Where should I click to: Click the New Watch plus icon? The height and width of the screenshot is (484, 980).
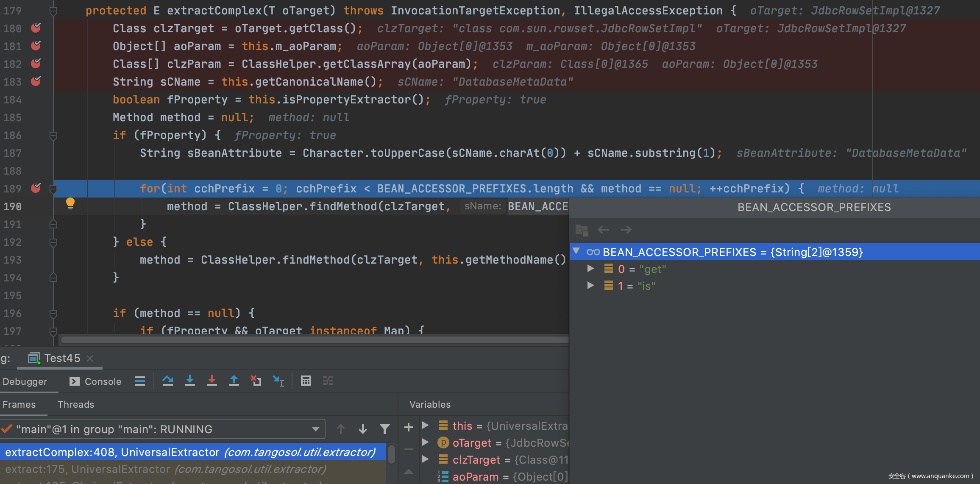click(408, 427)
